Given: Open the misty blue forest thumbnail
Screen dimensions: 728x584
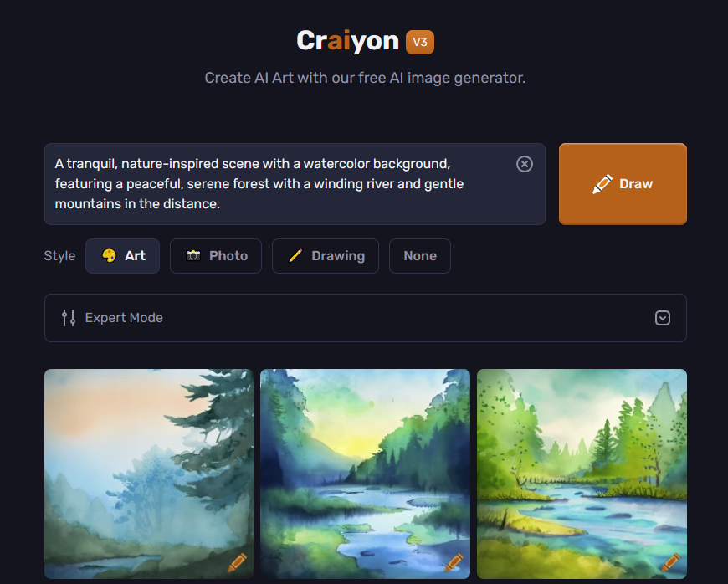Looking at the screenshot, I should pos(149,474).
